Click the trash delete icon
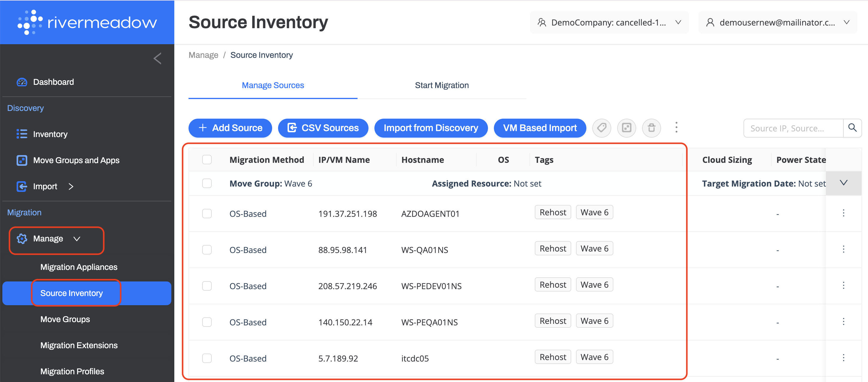 coord(651,128)
